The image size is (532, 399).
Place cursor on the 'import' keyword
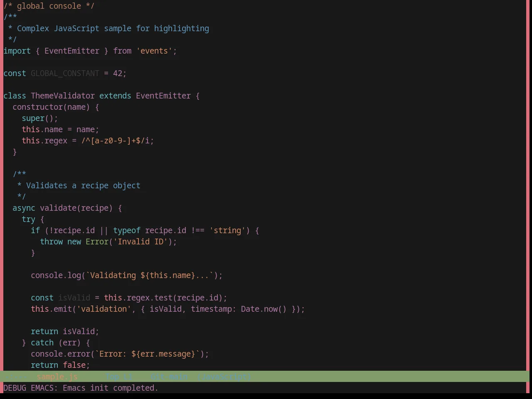tap(17, 51)
